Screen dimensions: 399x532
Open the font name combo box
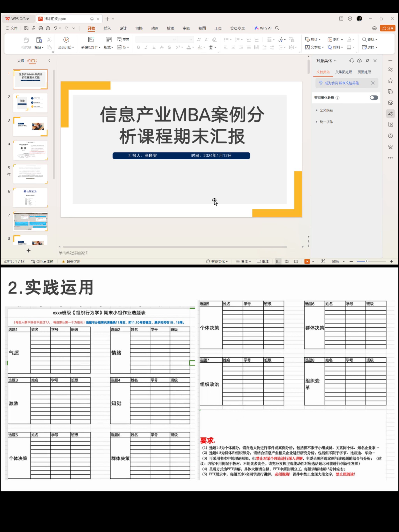tap(156, 39)
